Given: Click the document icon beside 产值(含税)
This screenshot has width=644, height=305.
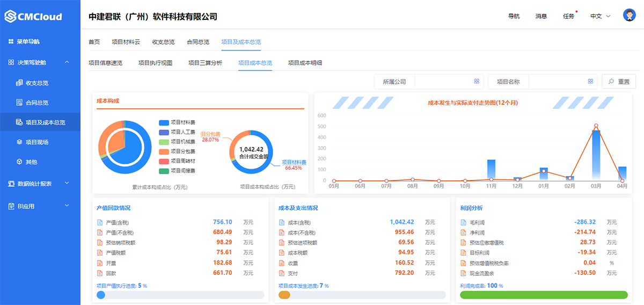Looking at the screenshot, I should (99, 222).
